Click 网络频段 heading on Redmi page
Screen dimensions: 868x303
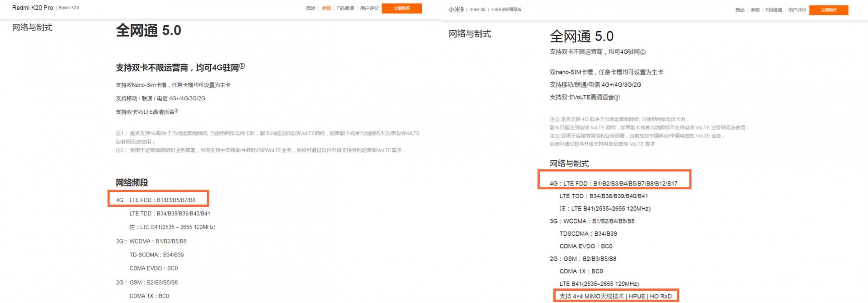(132, 182)
